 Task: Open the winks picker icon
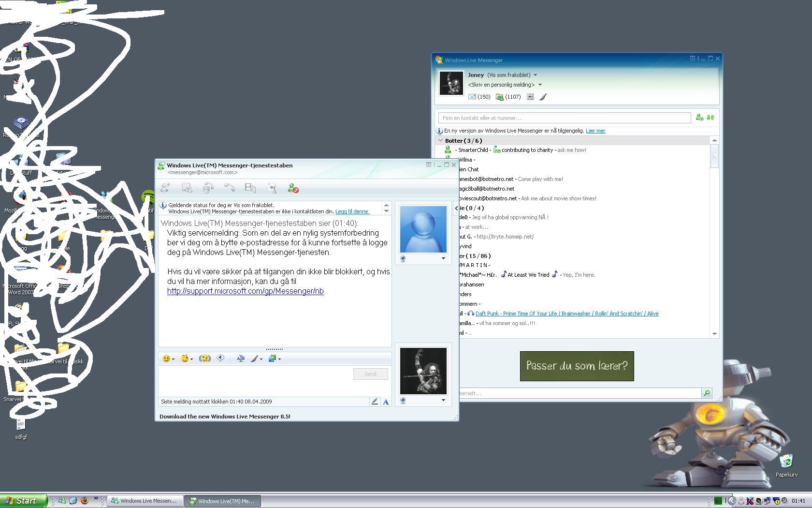(184, 359)
